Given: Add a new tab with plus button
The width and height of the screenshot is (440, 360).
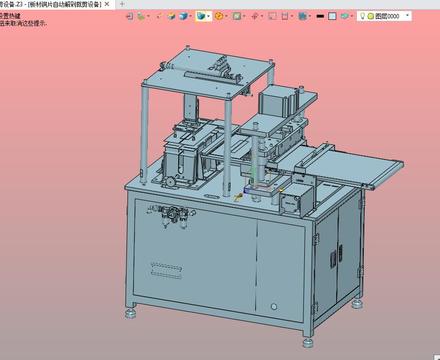Looking at the screenshot, I should tap(122, 4).
